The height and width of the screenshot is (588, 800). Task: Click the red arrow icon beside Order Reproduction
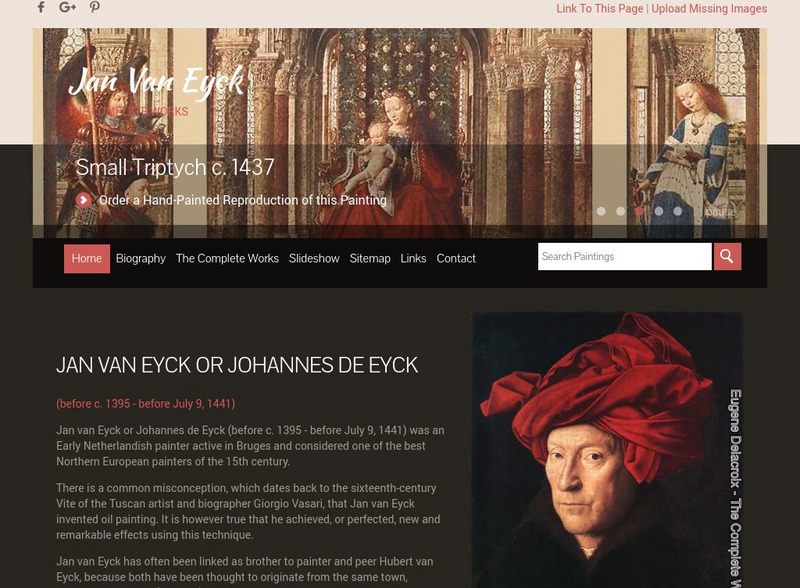click(x=84, y=200)
